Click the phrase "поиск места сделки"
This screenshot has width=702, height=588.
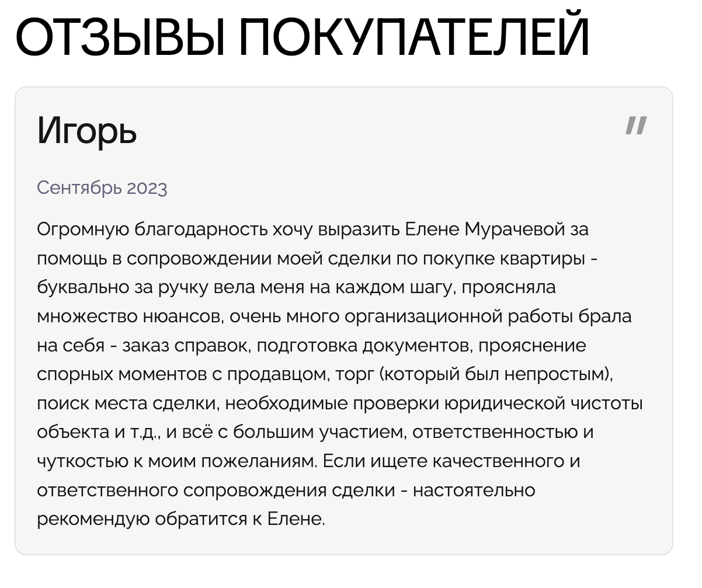126,403
